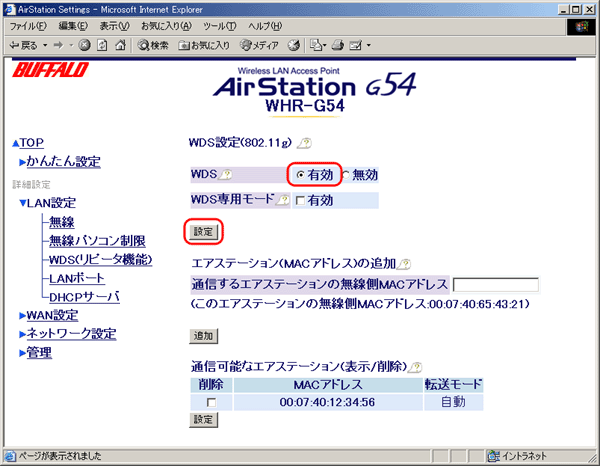
Task: Click the mail icon in the toolbar
Action: [x=316, y=46]
